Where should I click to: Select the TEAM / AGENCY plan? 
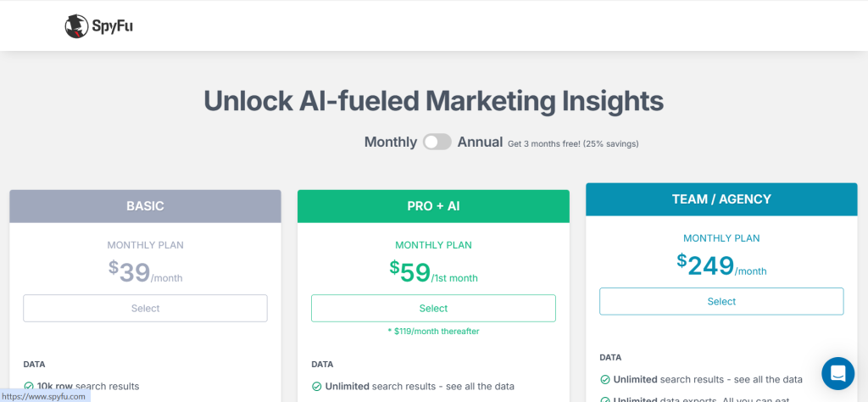click(721, 301)
